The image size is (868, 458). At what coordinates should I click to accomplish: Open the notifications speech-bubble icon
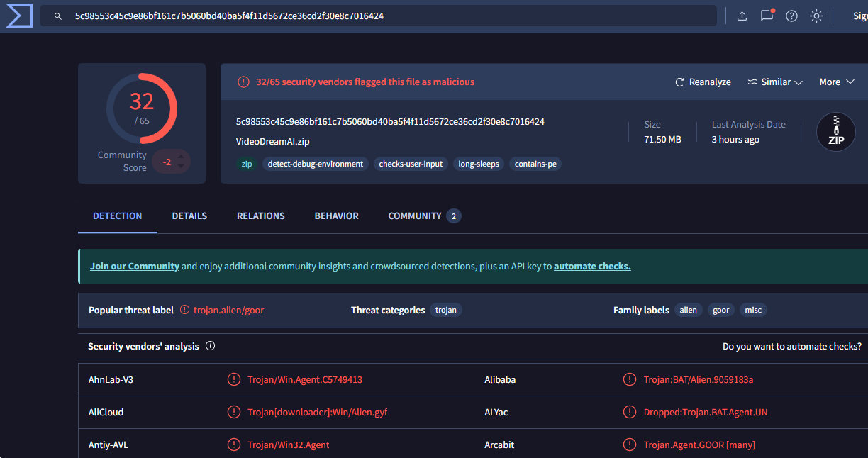click(x=767, y=16)
